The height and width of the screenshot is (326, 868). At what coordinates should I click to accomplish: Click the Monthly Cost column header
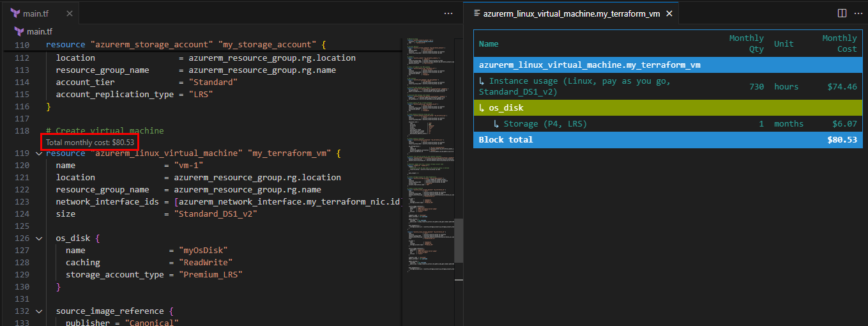click(839, 43)
